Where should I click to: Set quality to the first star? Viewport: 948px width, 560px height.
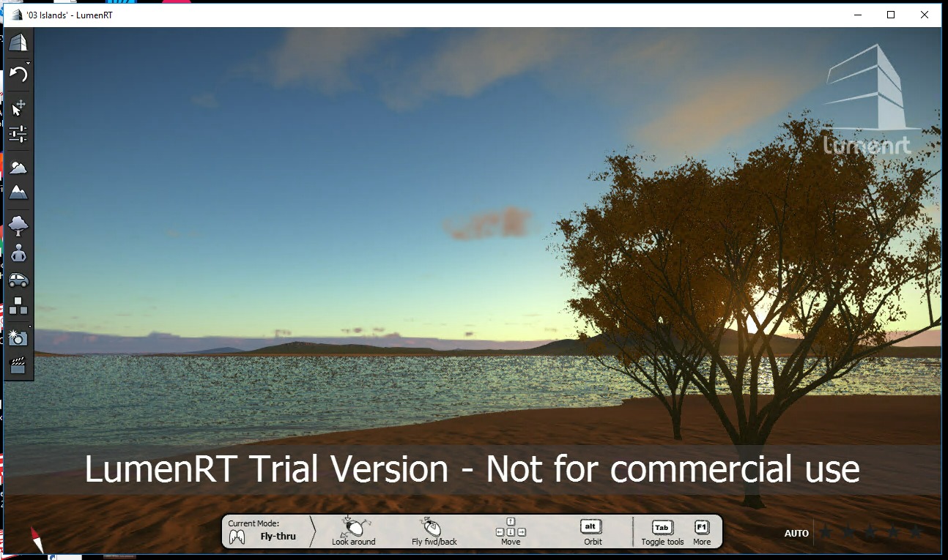(826, 532)
